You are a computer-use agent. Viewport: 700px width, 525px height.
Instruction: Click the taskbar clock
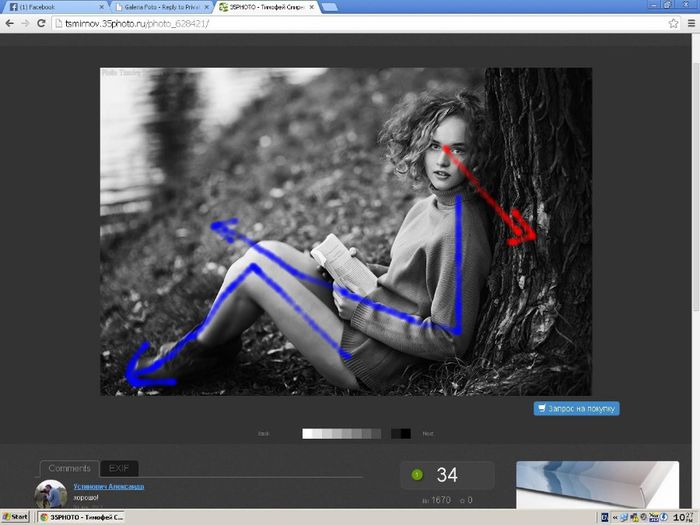tap(682, 517)
